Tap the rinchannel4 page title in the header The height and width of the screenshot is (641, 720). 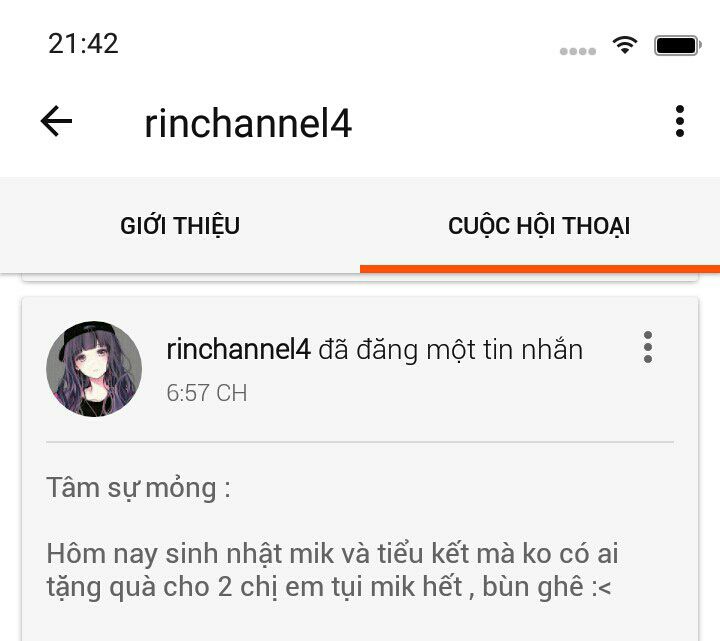[x=248, y=123]
